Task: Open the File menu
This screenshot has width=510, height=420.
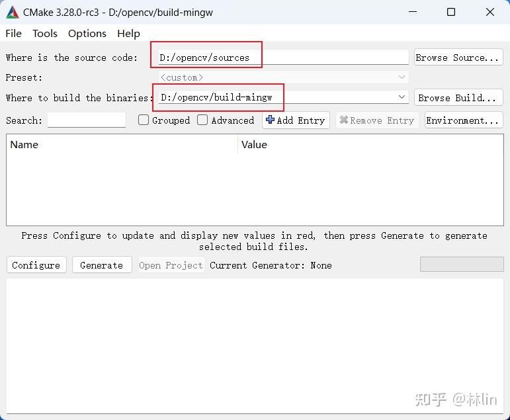Action: [x=14, y=34]
